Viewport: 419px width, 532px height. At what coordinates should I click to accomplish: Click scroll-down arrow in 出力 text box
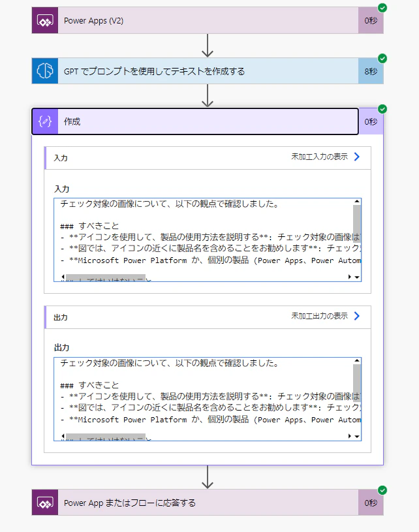pyautogui.click(x=357, y=436)
